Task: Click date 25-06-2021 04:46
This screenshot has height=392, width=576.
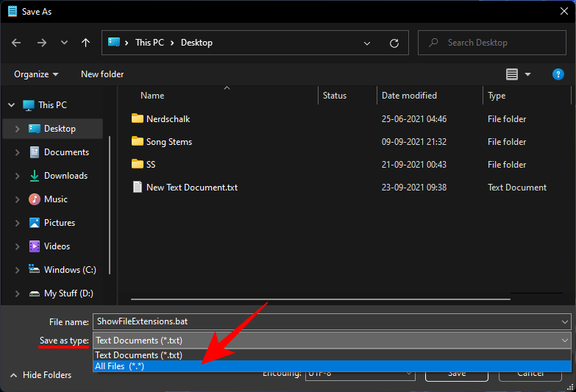Action: [414, 119]
